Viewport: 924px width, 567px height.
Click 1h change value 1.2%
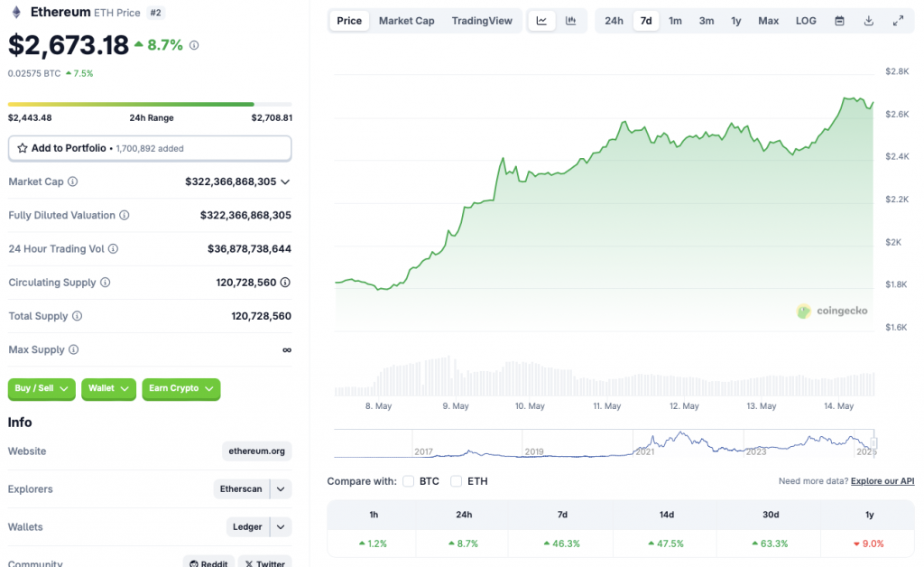tap(373, 544)
